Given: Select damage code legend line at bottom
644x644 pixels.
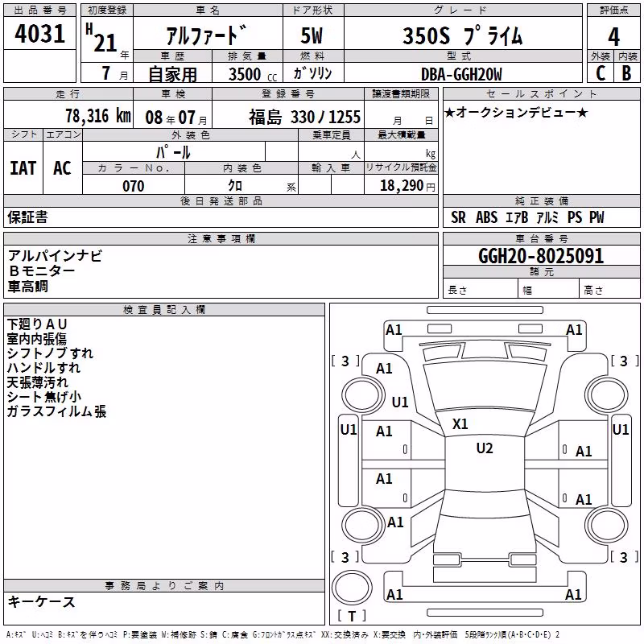Looking at the screenshot, I should tap(283, 634).
